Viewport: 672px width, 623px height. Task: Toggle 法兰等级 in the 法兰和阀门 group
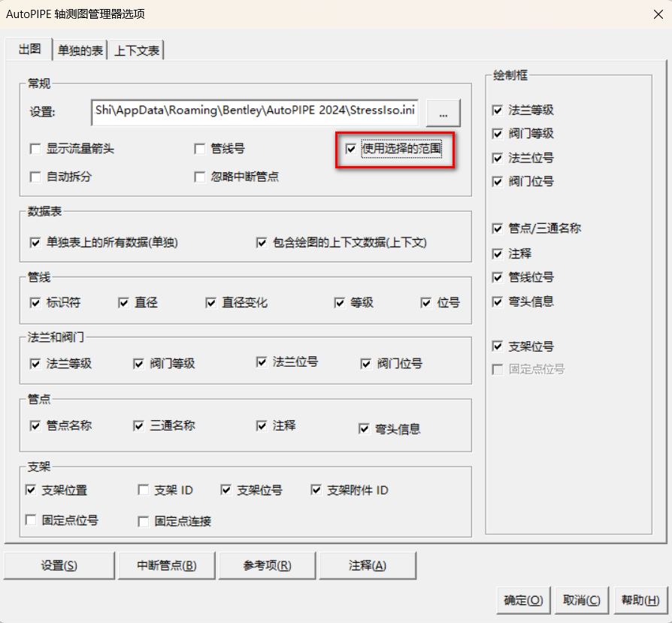pyautogui.click(x=35, y=364)
